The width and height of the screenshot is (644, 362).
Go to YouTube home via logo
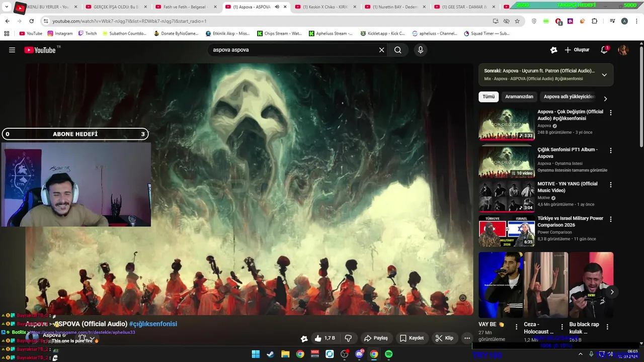click(x=41, y=50)
